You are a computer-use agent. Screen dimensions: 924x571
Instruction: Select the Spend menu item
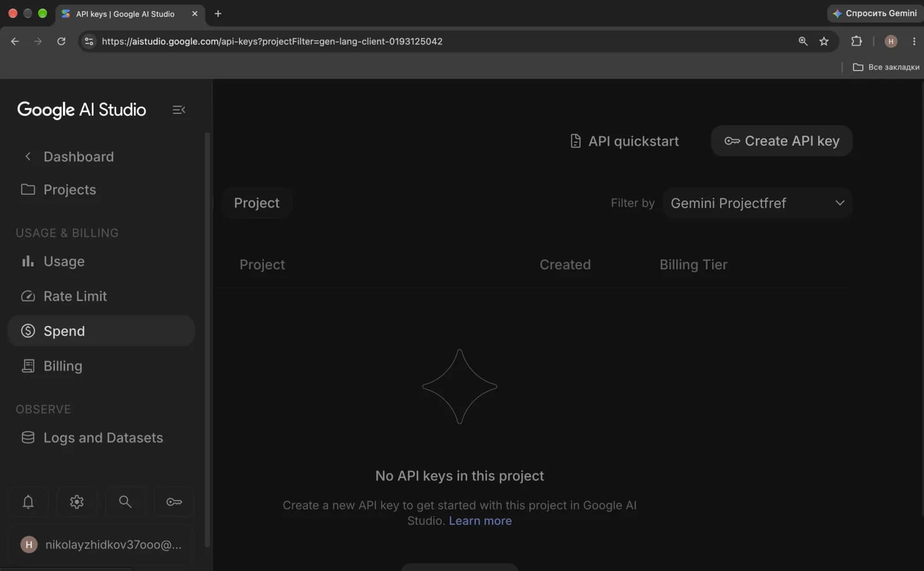(x=101, y=331)
